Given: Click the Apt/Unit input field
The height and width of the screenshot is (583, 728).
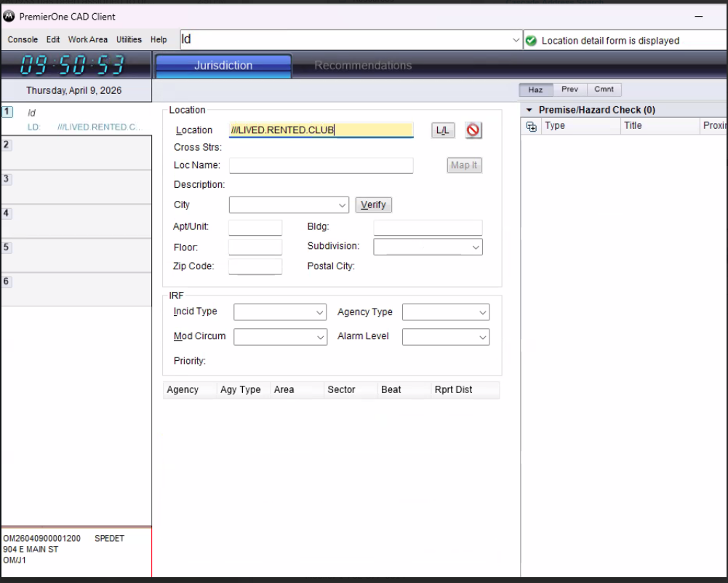Looking at the screenshot, I should [x=255, y=227].
